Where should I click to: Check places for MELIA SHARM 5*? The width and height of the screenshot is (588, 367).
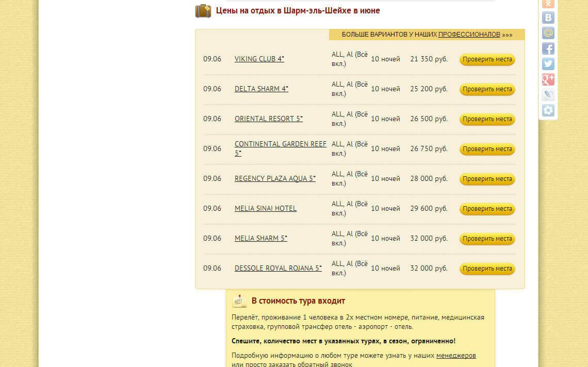tap(487, 239)
